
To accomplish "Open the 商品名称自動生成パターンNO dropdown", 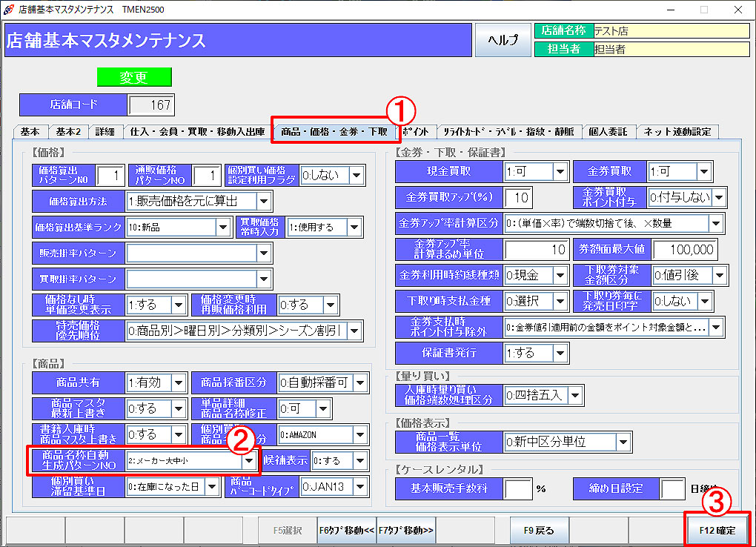I will pyautogui.click(x=250, y=461).
